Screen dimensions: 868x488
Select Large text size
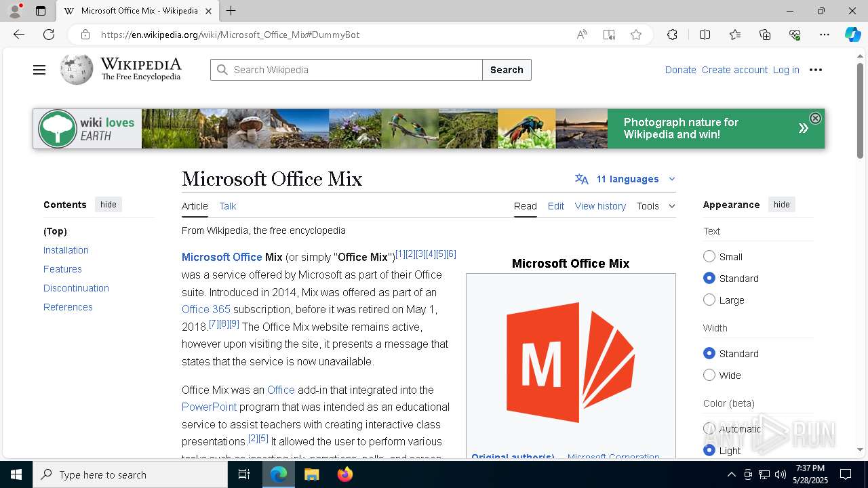(x=709, y=300)
